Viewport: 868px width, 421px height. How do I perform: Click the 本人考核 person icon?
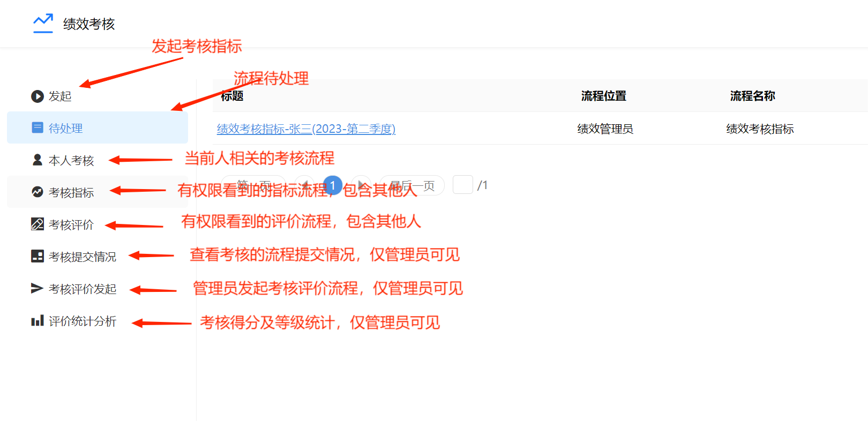tap(38, 160)
